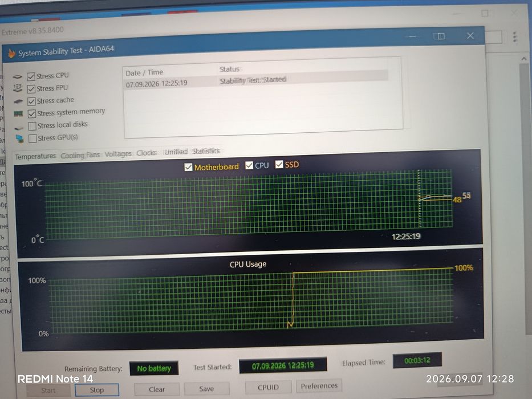
Task: Uncheck the Stress cache checkbox
Action: tap(31, 101)
